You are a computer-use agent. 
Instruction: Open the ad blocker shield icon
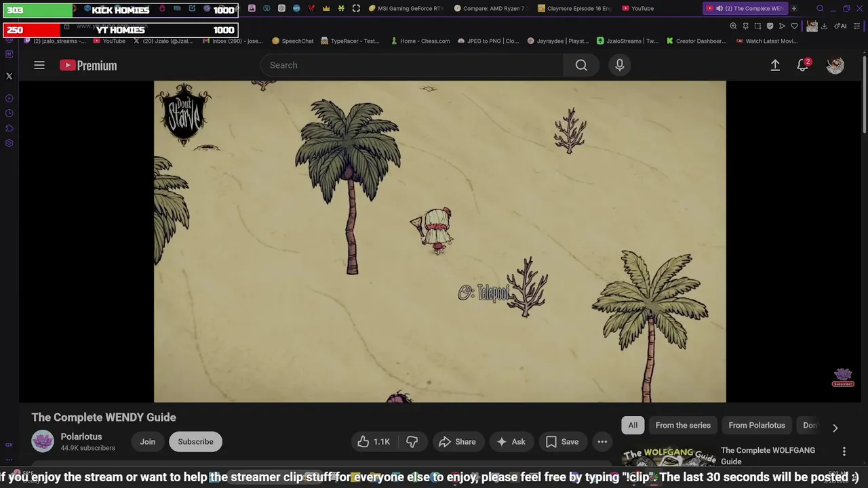[770, 26]
